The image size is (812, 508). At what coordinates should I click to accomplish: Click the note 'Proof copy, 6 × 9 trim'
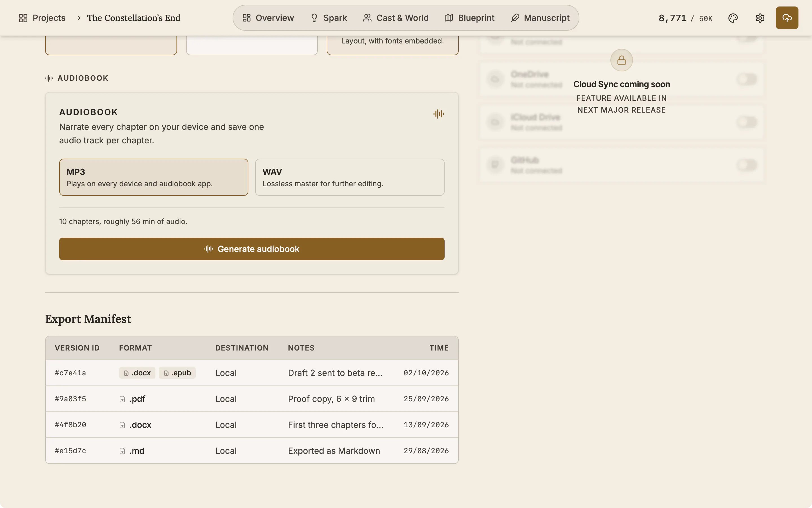point(331,399)
